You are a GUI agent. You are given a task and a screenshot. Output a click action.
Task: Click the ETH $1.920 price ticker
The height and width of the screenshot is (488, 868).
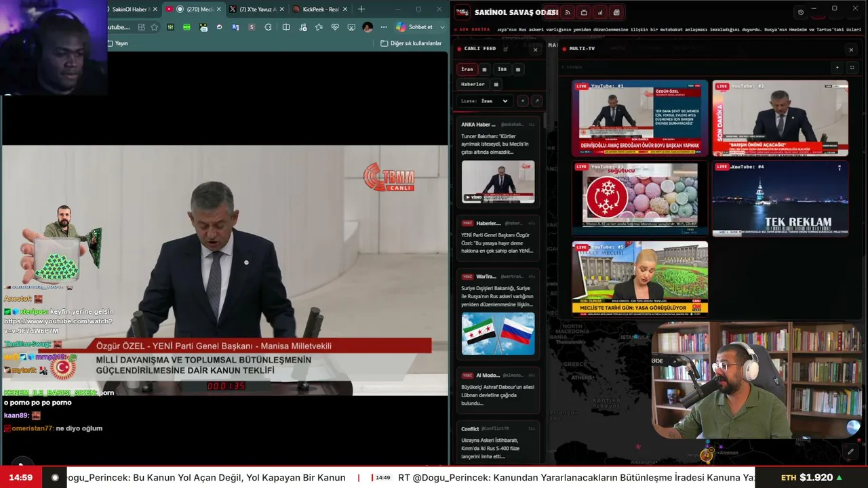pos(811,477)
